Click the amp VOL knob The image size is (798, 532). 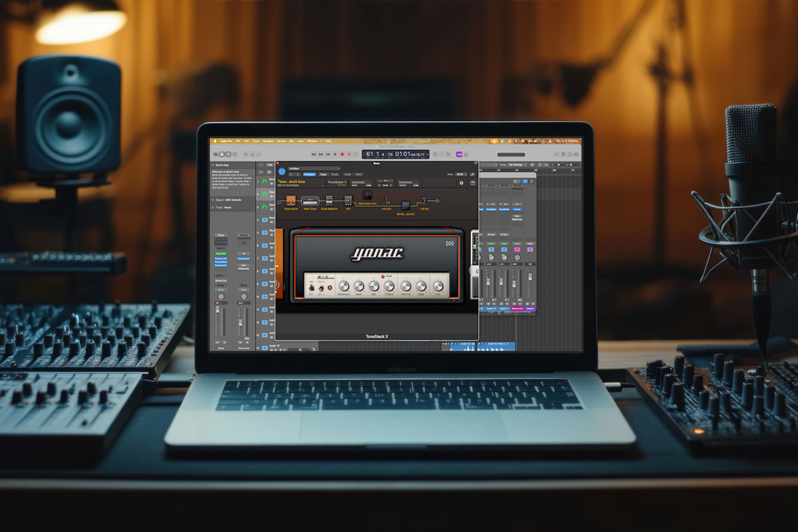click(x=438, y=286)
